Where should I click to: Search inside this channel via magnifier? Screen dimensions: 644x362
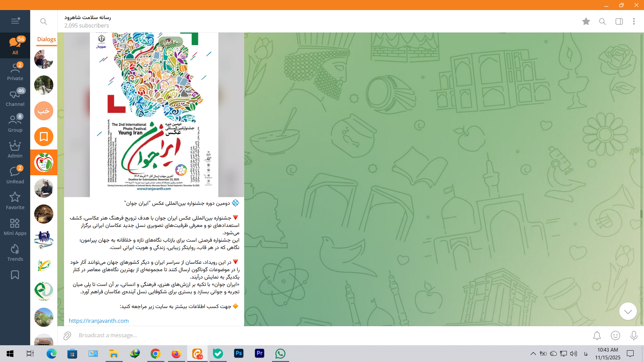tap(602, 21)
